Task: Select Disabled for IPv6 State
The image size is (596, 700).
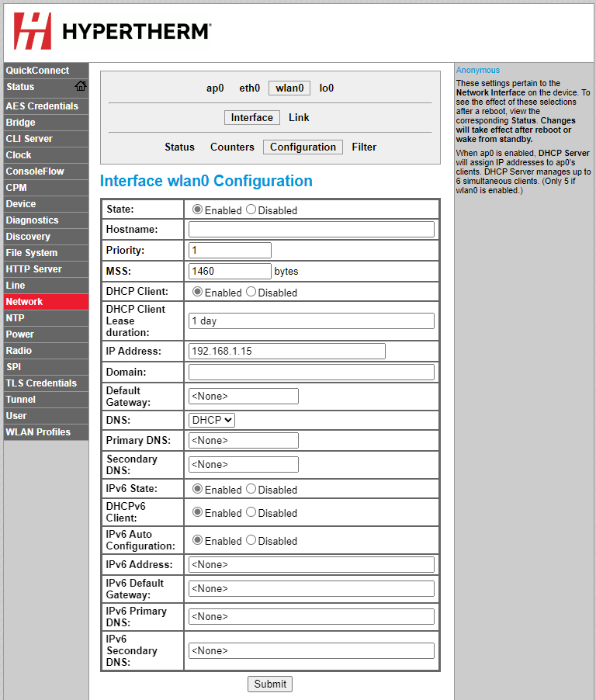Action: (251, 489)
